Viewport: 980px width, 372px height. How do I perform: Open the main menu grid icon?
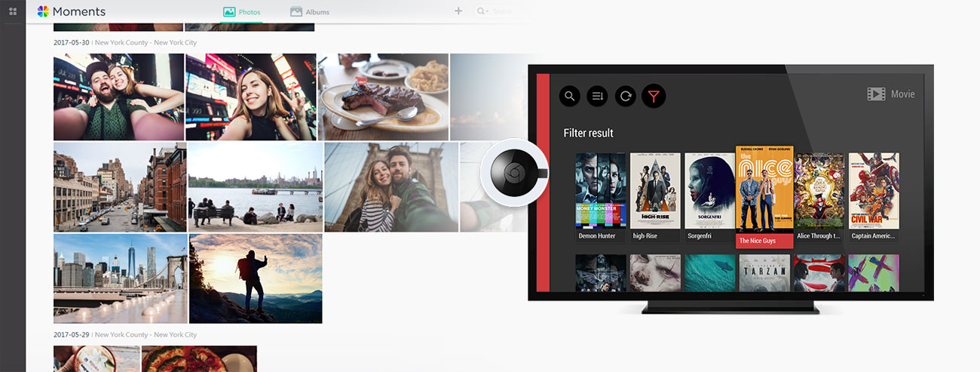[x=13, y=11]
